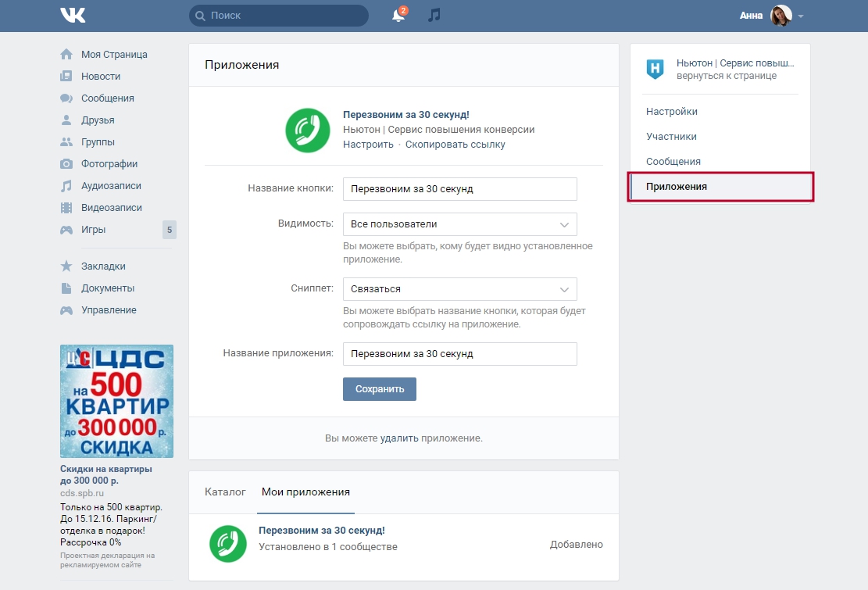This screenshot has height=590, width=868.
Task: Click the Название приложения input field
Action: [x=460, y=354]
